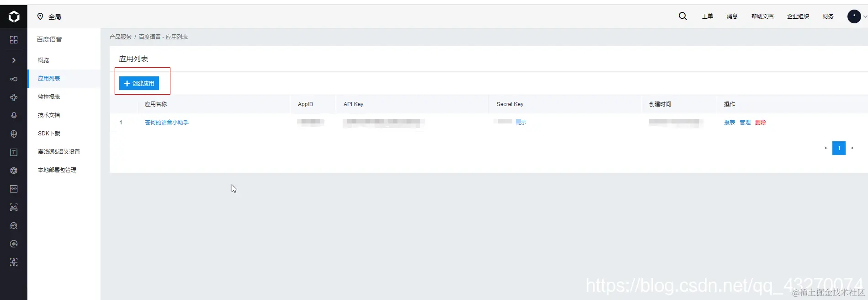Click the 百度语音 sidebar heading

[x=49, y=39]
